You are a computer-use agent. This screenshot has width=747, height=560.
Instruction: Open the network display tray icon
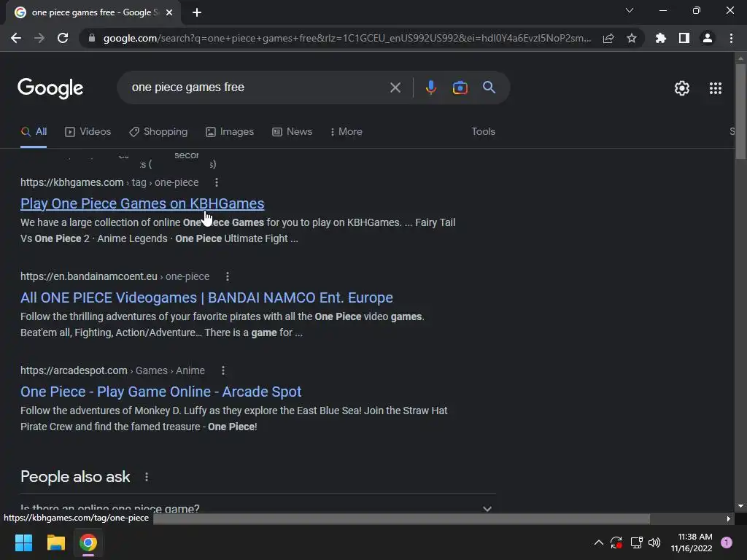(x=636, y=542)
